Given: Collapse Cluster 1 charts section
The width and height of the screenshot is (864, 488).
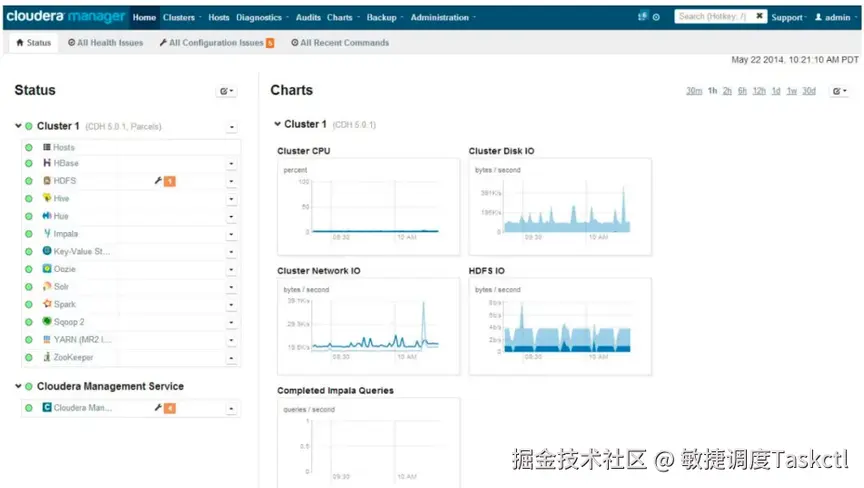Looking at the screenshot, I should click(x=278, y=124).
